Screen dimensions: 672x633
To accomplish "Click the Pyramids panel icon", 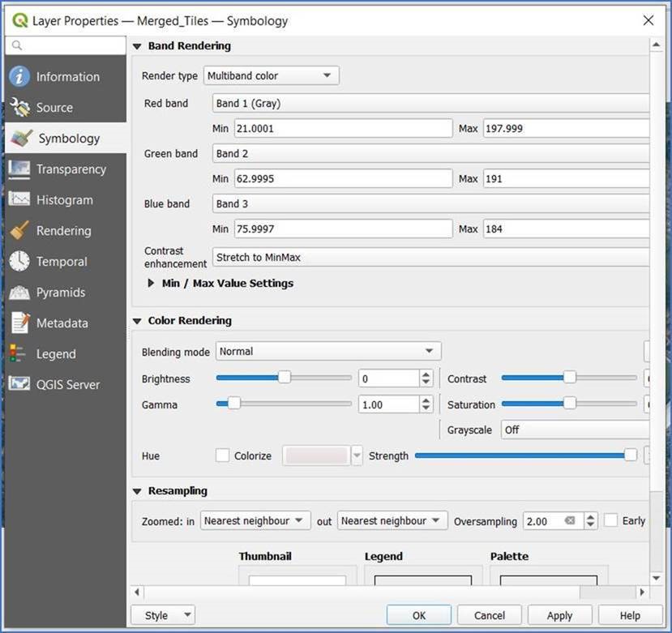I will (x=19, y=293).
